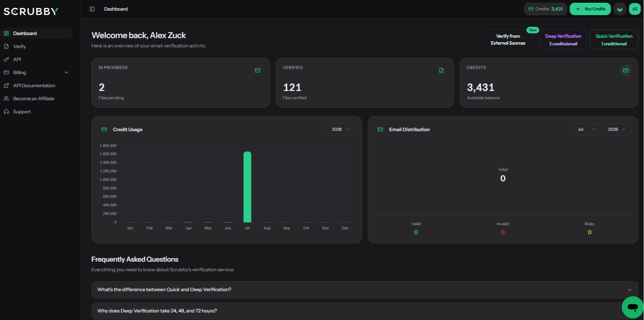
Task: Expand the Quick and Deep Verification FAQ
Action: [x=365, y=290]
